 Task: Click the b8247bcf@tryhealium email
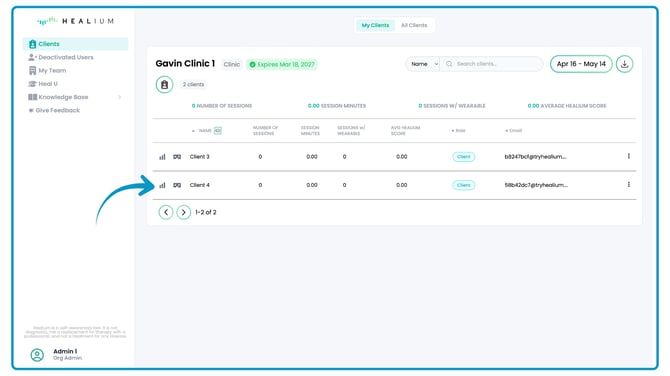(x=535, y=157)
